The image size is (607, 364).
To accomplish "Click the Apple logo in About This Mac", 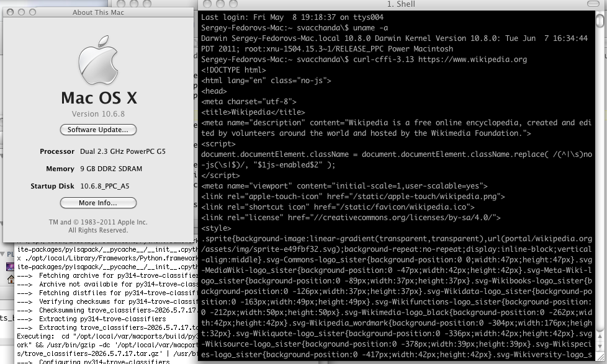I will pyautogui.click(x=98, y=60).
